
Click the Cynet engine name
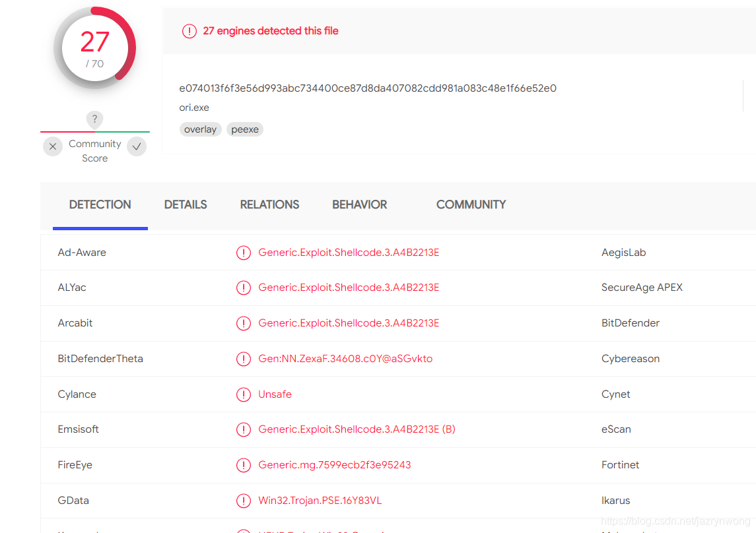616,394
